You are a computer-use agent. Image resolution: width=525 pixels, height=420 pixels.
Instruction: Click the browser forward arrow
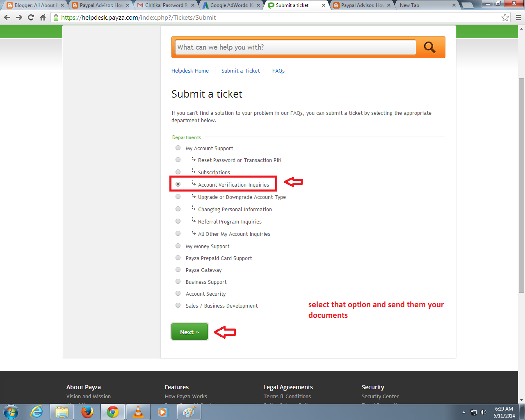coord(19,18)
